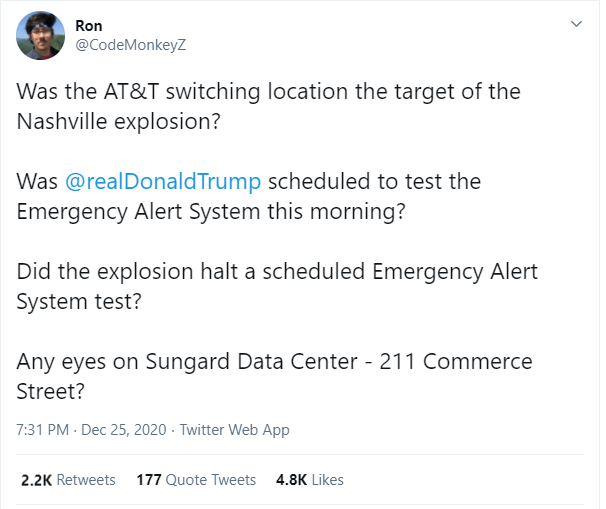Expand the tweet options chevron
Viewport: 606px width, 509px height.
[x=576, y=23]
